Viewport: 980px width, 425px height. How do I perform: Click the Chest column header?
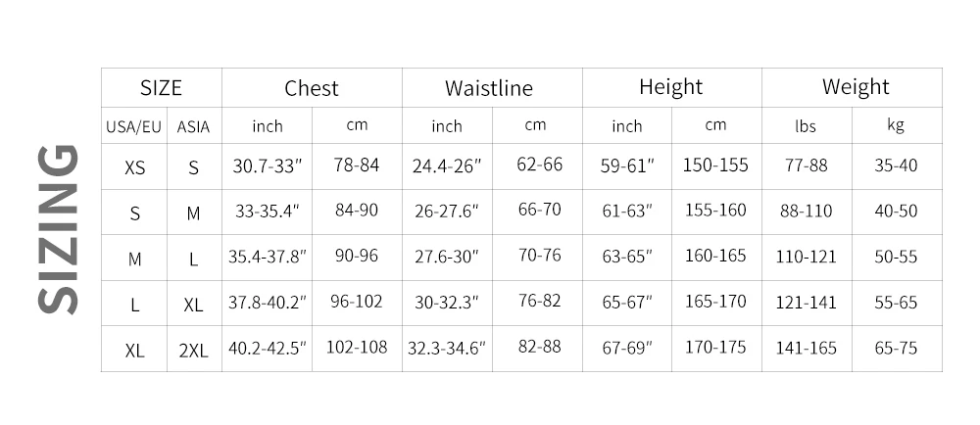312,88
